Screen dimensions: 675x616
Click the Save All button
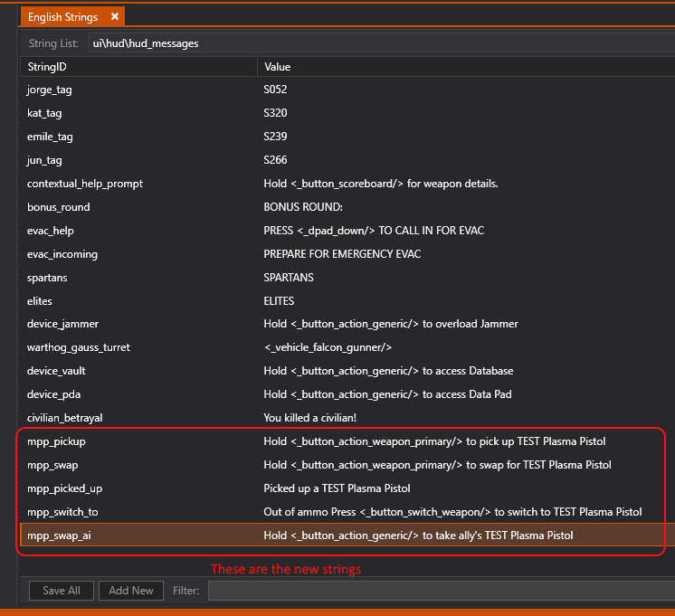[62, 591]
